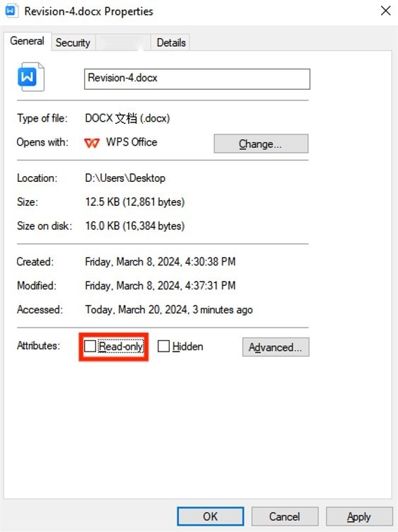The width and height of the screenshot is (398, 532).
Task: Click the Opens with: label
Action: [42, 142]
